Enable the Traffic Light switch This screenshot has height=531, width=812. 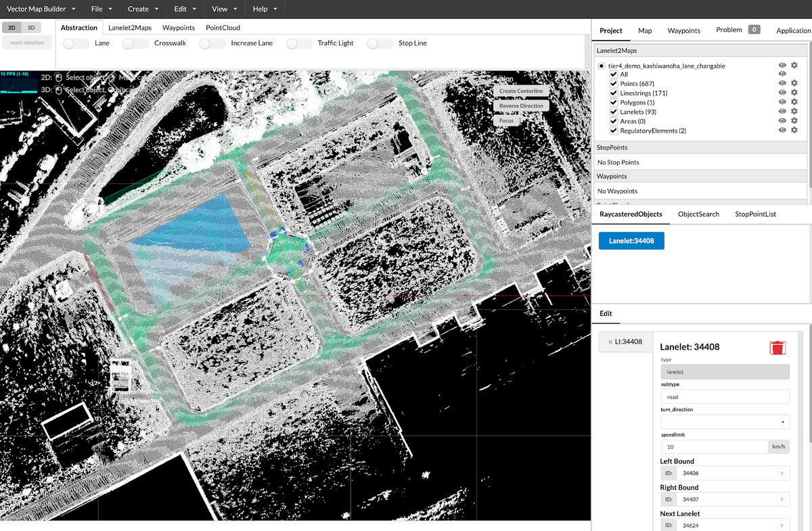click(299, 43)
